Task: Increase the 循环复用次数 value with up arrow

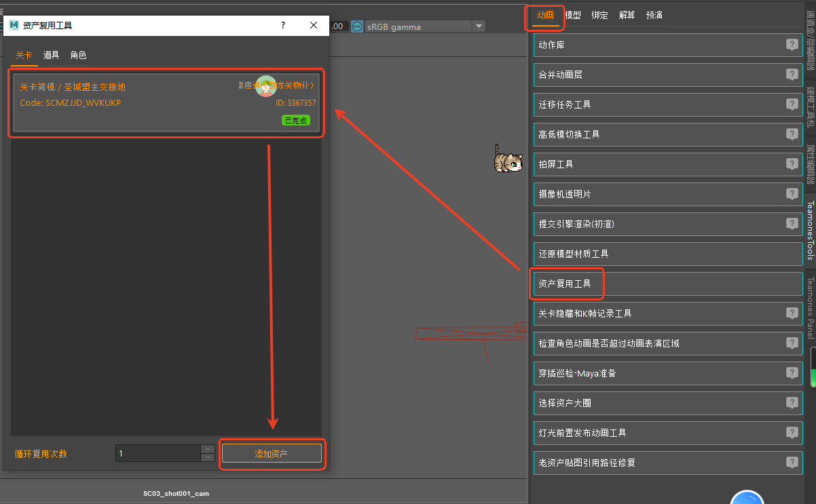Action: [208, 449]
